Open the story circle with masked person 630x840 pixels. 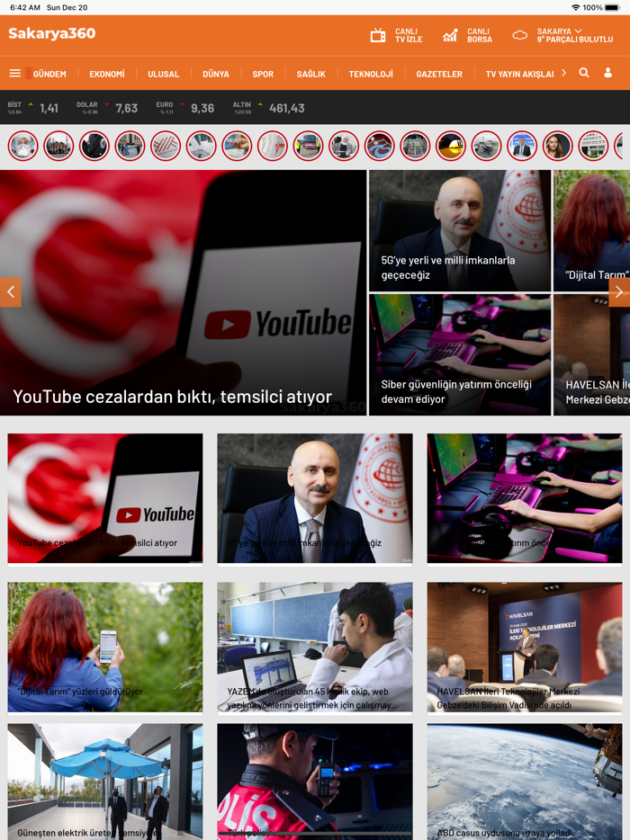pos(23,146)
